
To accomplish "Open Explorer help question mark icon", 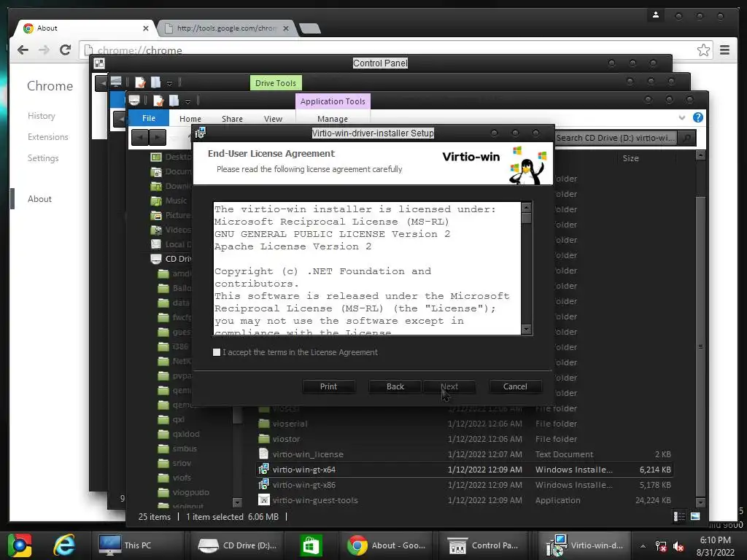I will [x=698, y=117].
